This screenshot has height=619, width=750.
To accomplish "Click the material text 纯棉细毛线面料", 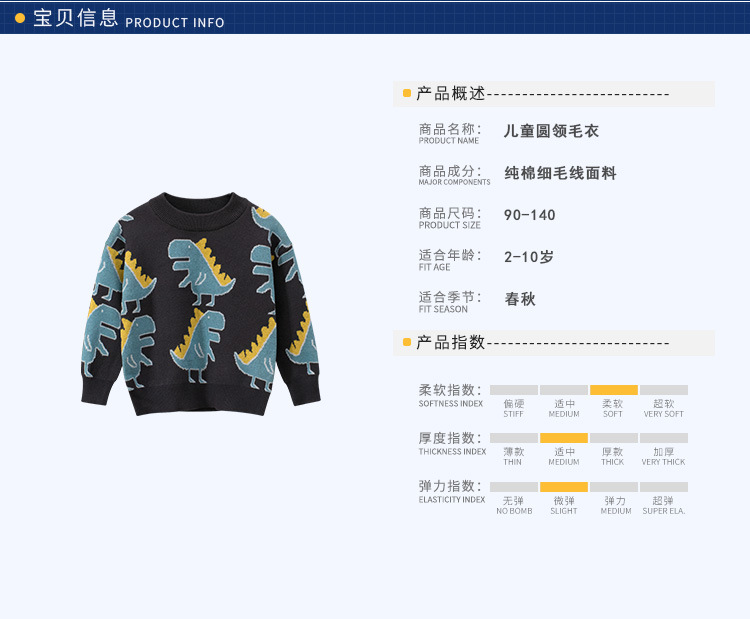I will pyautogui.click(x=560, y=173).
